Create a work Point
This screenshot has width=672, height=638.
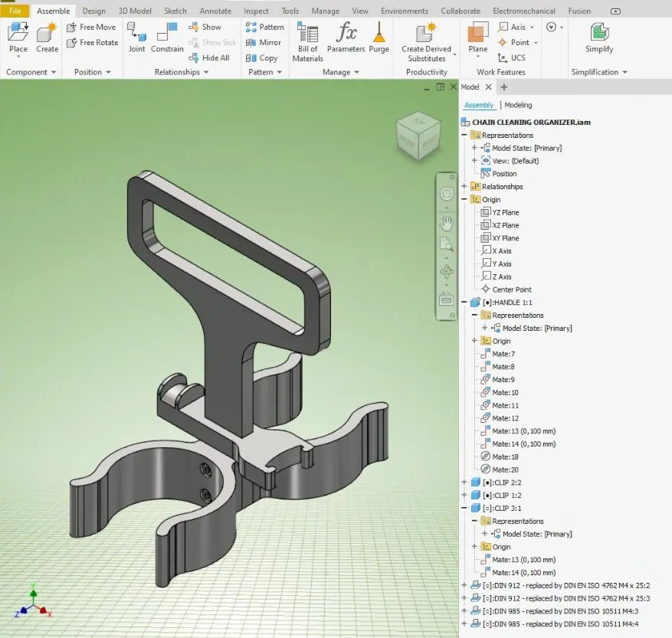[514, 42]
